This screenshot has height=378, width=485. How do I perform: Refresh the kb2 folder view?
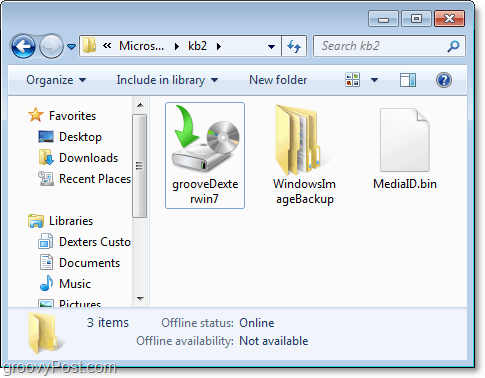294,46
